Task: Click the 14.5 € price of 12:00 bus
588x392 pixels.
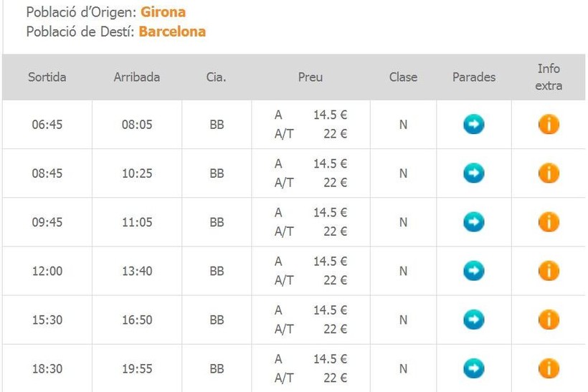Action: pyautogui.click(x=330, y=262)
